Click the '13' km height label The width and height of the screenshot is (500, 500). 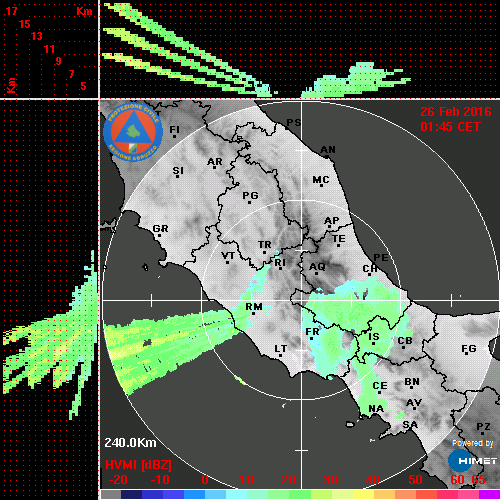click(37, 36)
